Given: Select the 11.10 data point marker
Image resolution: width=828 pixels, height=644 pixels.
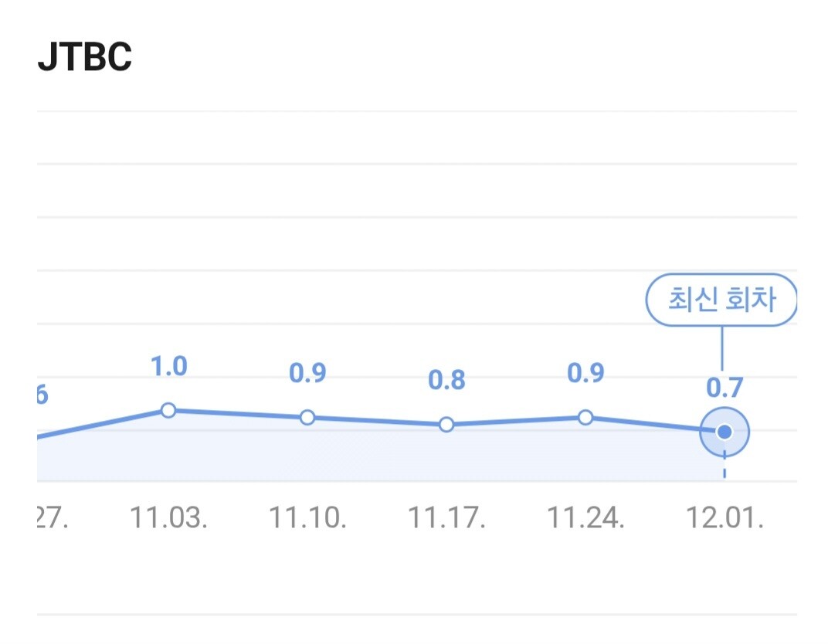Looking at the screenshot, I should pyautogui.click(x=307, y=417).
